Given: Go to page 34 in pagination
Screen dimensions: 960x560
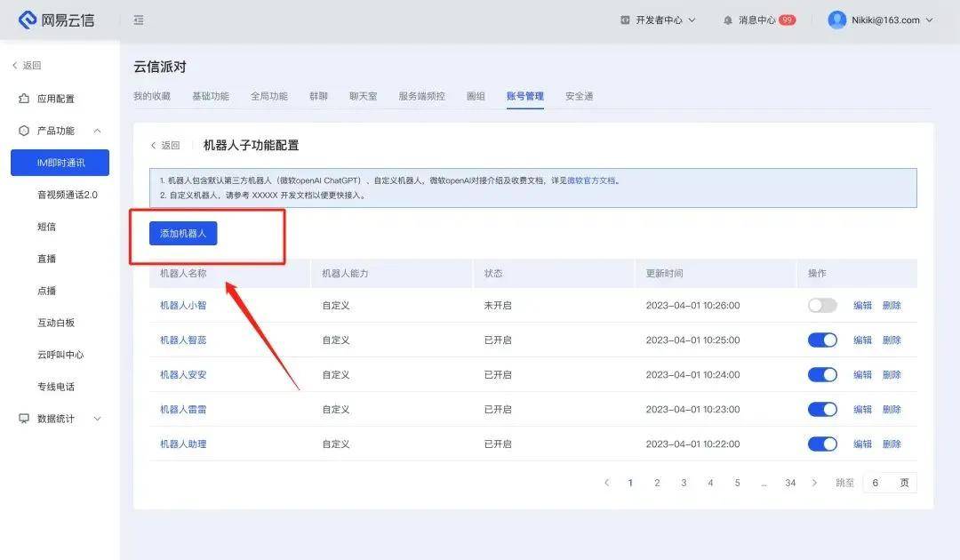Looking at the screenshot, I should tap(790, 482).
